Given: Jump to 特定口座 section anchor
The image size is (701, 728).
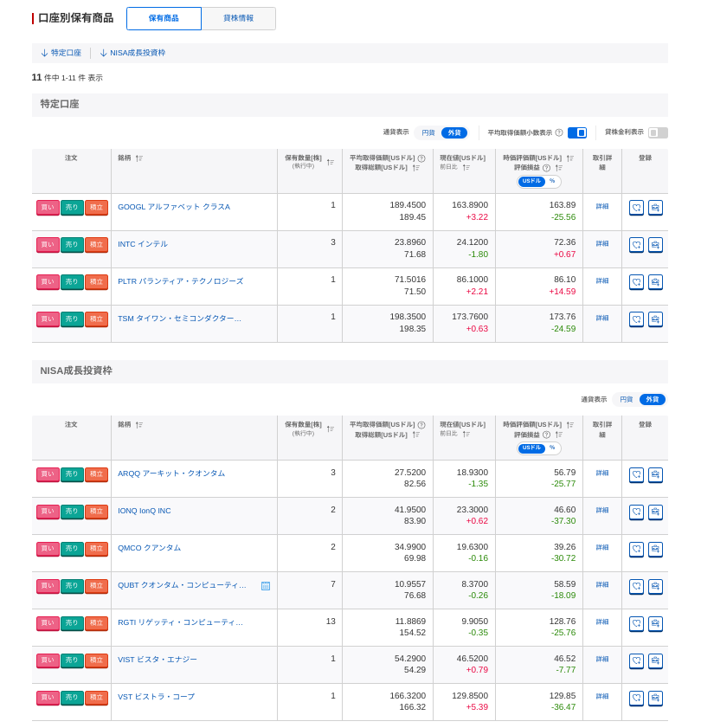Looking at the screenshot, I should (61, 53).
